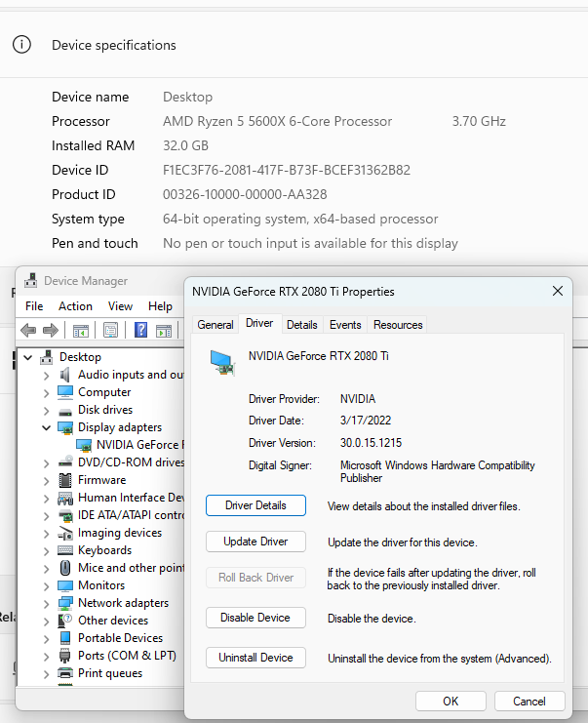Click the Device Manager title bar icon
This screenshot has height=723, width=588.
[31, 280]
